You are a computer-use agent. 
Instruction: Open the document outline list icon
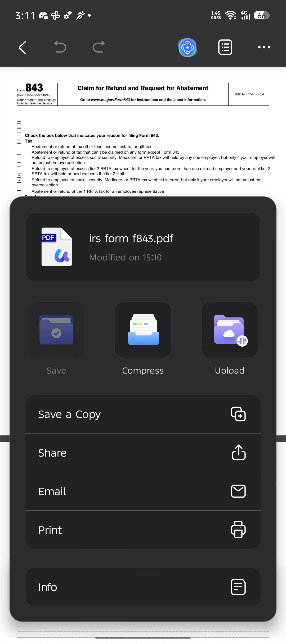click(x=225, y=47)
